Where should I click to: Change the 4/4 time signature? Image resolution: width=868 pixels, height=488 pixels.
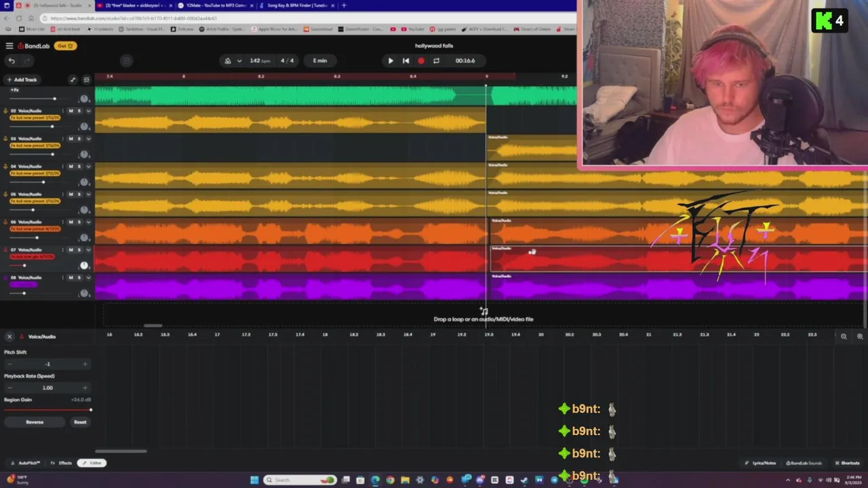coord(288,60)
